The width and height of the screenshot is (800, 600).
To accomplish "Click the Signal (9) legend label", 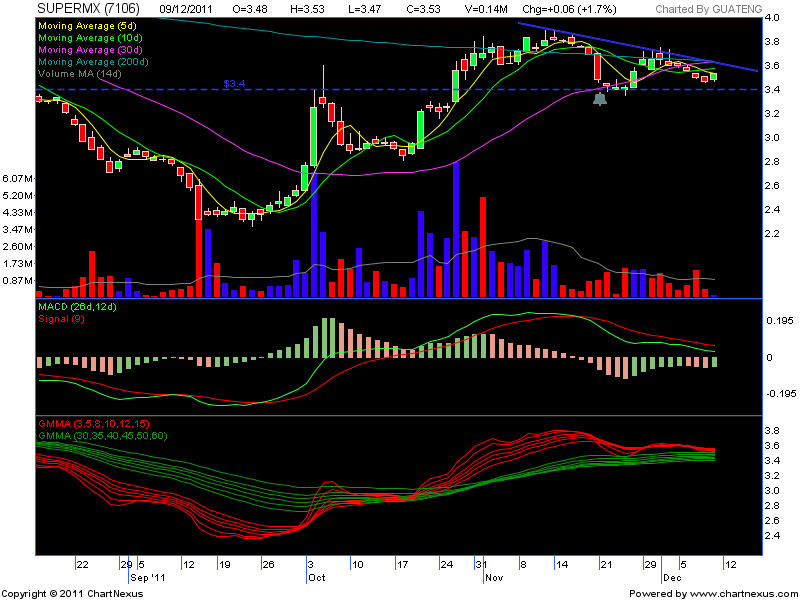I will pyautogui.click(x=63, y=319).
